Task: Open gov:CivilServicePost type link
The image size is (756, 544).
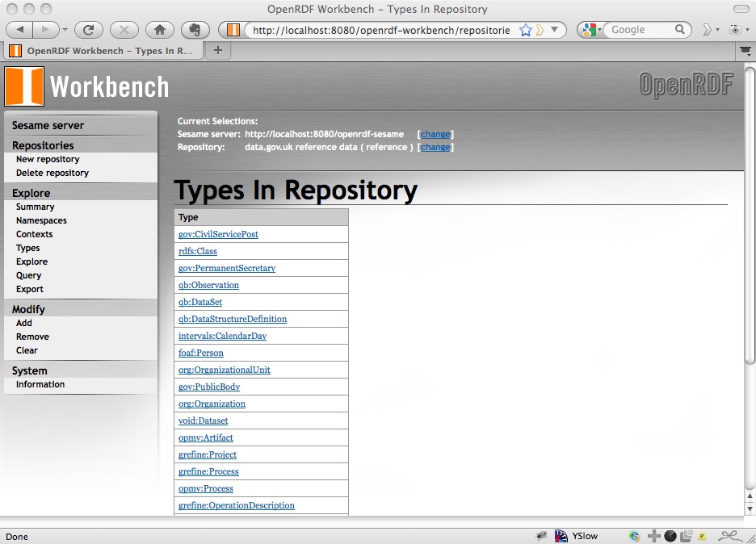Action: pos(218,234)
